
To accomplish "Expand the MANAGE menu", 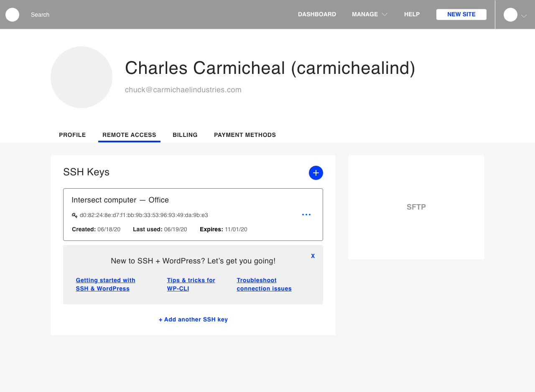I will tap(370, 14).
